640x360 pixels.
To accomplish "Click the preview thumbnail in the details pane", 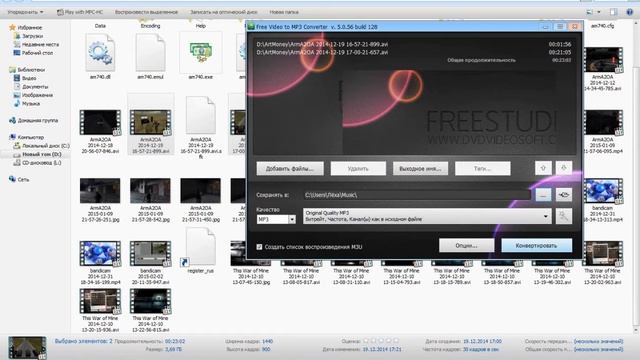I will tap(27, 348).
